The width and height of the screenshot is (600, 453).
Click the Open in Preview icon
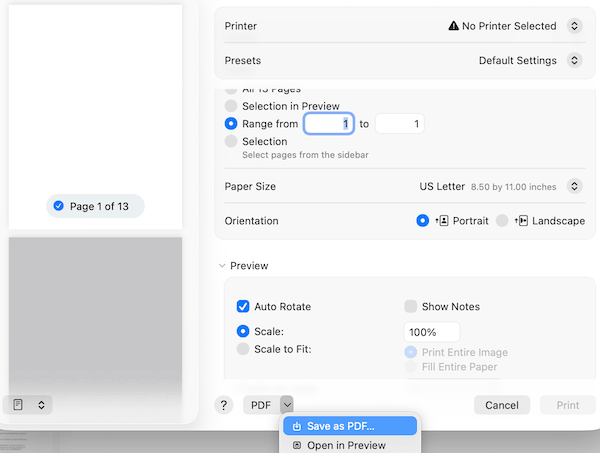297,445
